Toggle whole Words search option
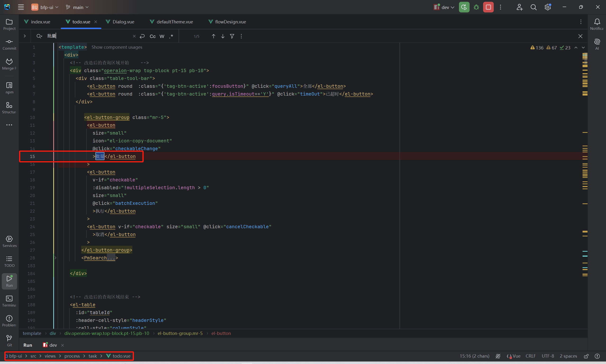The height and width of the screenshot is (364, 606). (162, 36)
